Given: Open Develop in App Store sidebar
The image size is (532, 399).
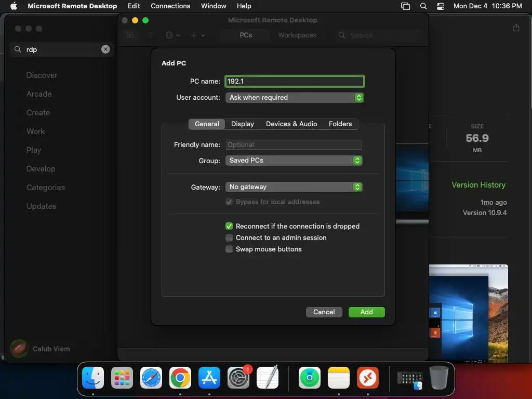Looking at the screenshot, I should [41, 169].
